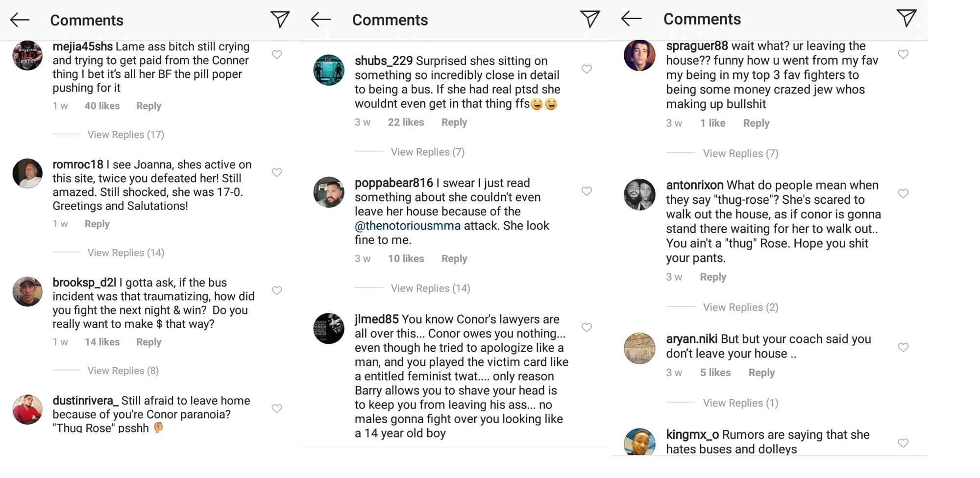Reply to the brooksp_d2l comment
This screenshot has width=980, height=478.
click(148, 342)
